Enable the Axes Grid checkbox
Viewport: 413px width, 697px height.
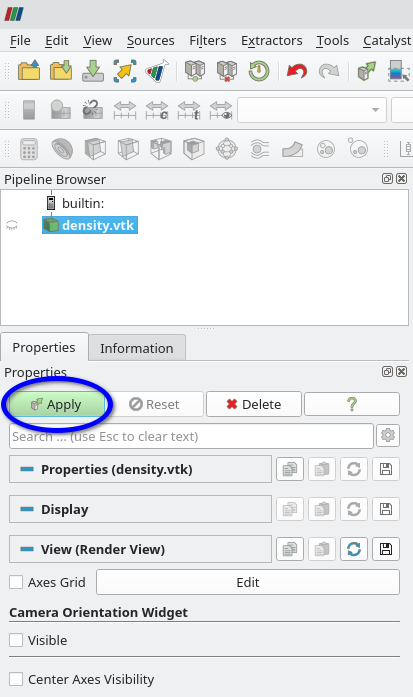[x=16, y=582]
